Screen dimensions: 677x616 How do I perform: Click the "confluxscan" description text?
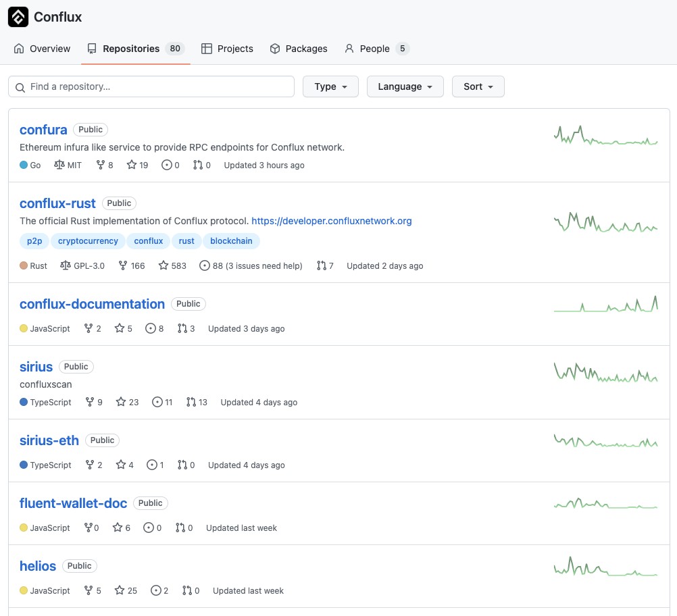point(46,384)
